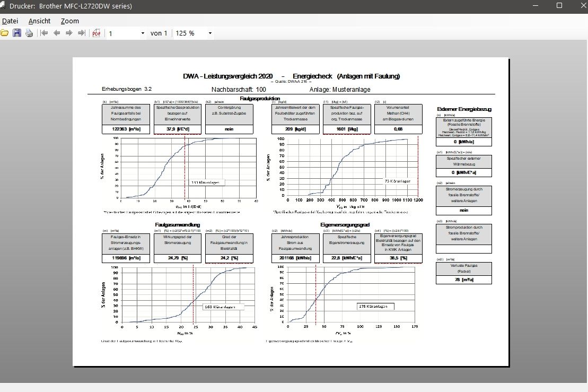
Task: Expand the page number dropdown arrow
Action: 143,33
